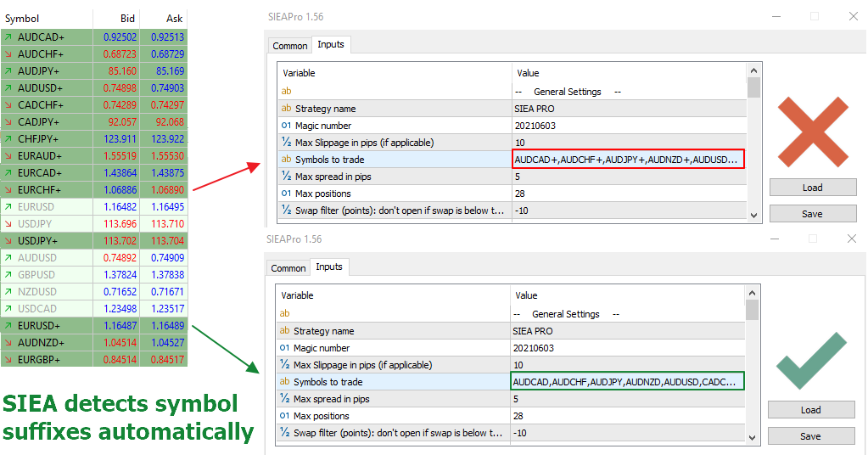This screenshot has width=868, height=466.
Task: Click the down-arrow icon beside EURAUD+
Action: (x=8, y=155)
